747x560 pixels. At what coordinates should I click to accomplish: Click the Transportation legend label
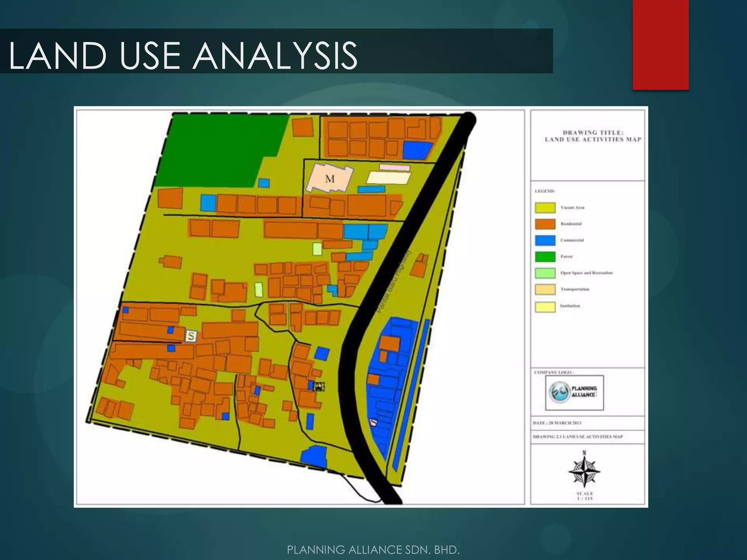coord(575,289)
